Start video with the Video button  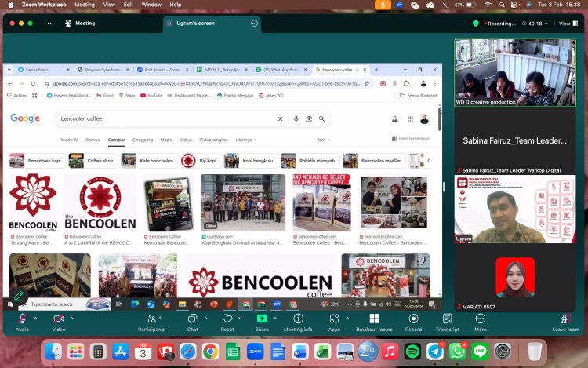(x=59, y=322)
